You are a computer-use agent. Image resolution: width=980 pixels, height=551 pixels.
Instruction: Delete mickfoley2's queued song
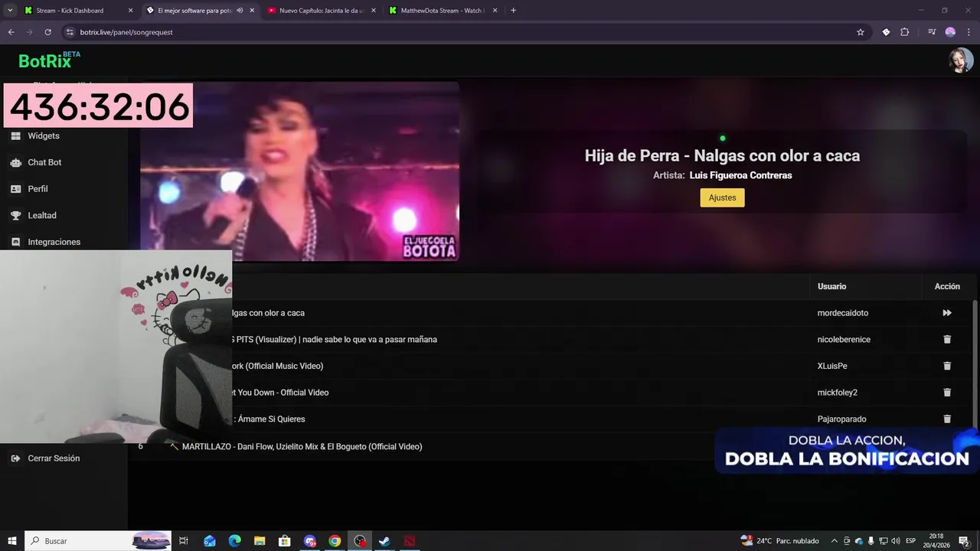pyautogui.click(x=947, y=393)
